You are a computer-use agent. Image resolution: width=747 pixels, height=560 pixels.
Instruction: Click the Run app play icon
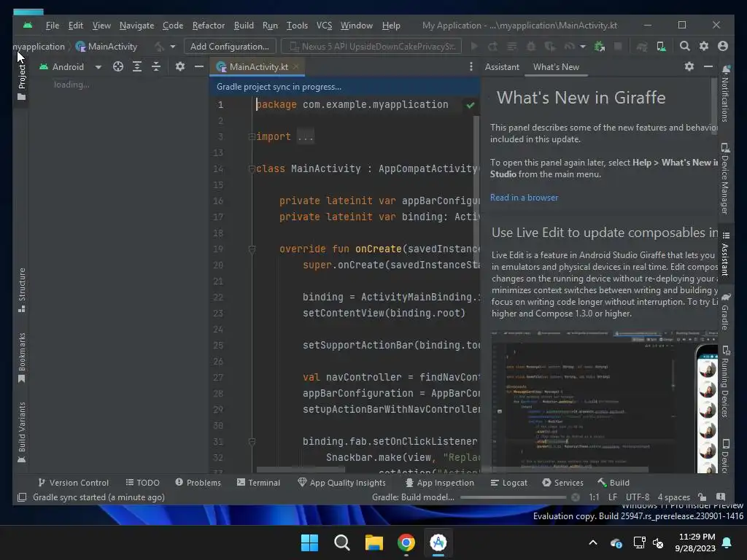click(x=474, y=46)
